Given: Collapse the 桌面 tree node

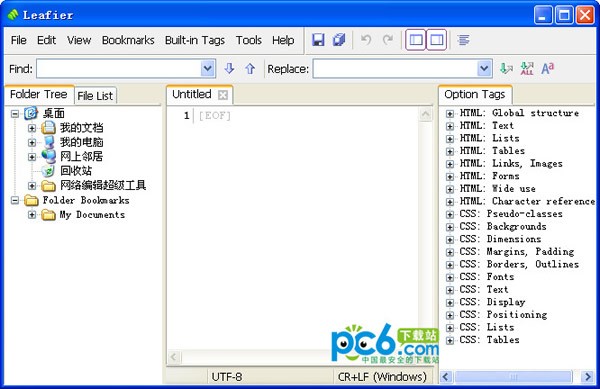Looking at the screenshot, I should click(x=15, y=114).
